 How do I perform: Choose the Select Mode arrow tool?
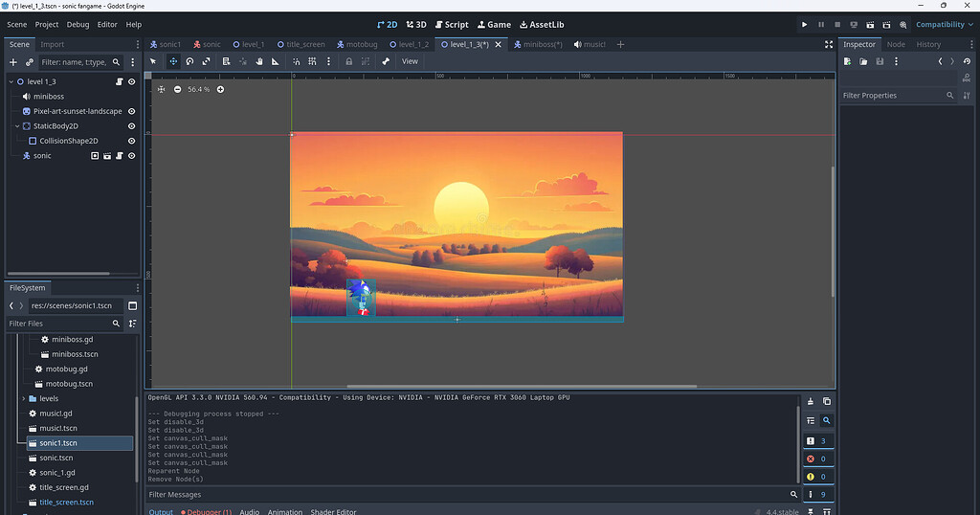153,61
